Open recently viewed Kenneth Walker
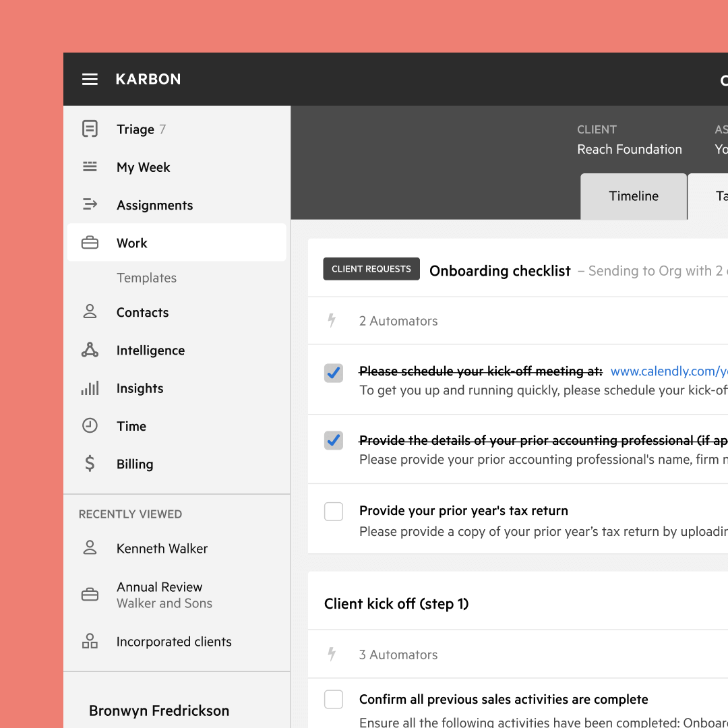The width and height of the screenshot is (728, 728). coord(162,549)
